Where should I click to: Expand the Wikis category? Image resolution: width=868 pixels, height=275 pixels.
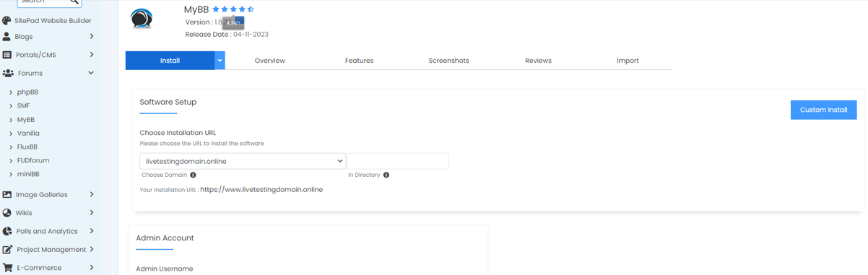pyautogui.click(x=92, y=213)
